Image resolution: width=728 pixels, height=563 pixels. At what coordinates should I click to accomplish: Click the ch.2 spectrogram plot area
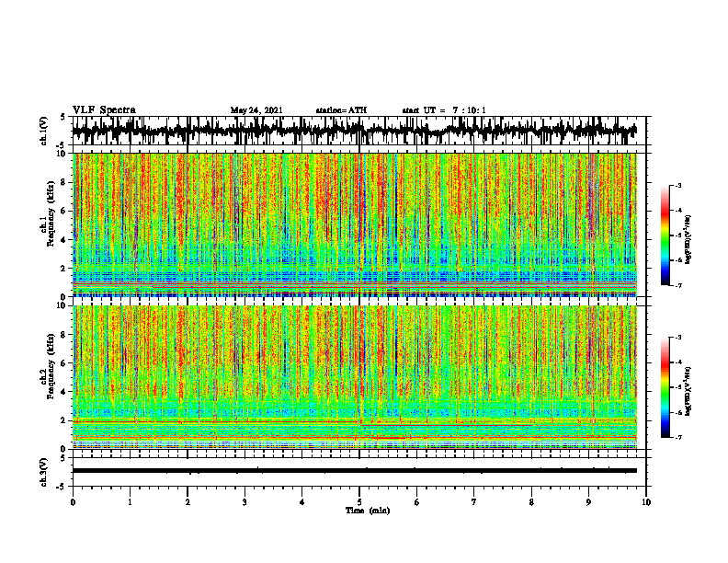tap(355, 377)
